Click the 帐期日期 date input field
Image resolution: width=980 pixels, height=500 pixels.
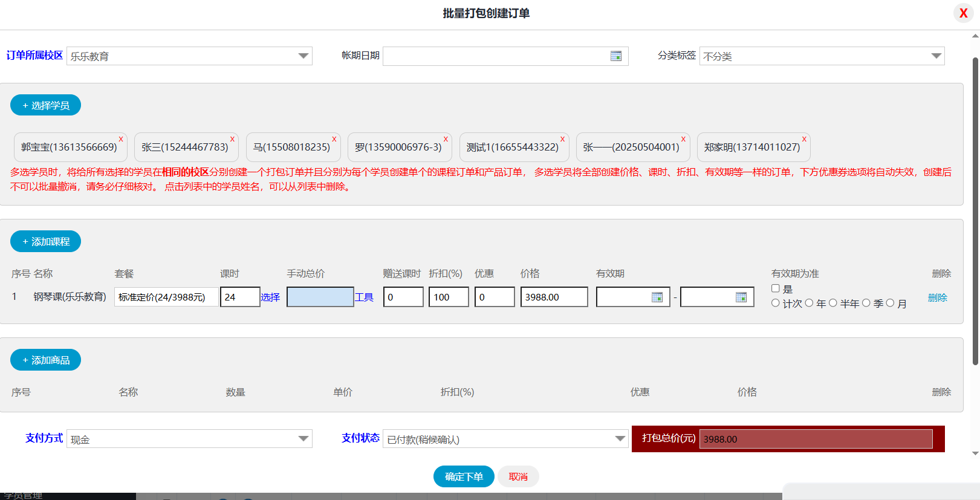pos(505,56)
